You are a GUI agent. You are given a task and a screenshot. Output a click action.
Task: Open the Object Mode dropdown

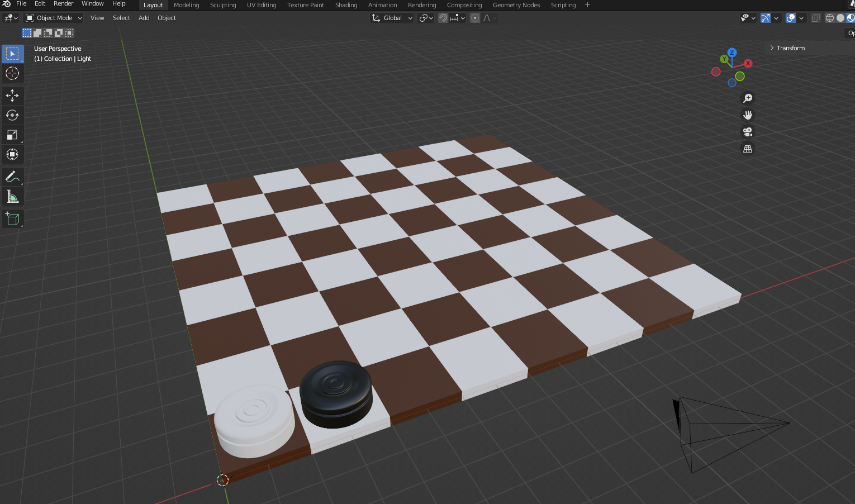[x=54, y=18]
